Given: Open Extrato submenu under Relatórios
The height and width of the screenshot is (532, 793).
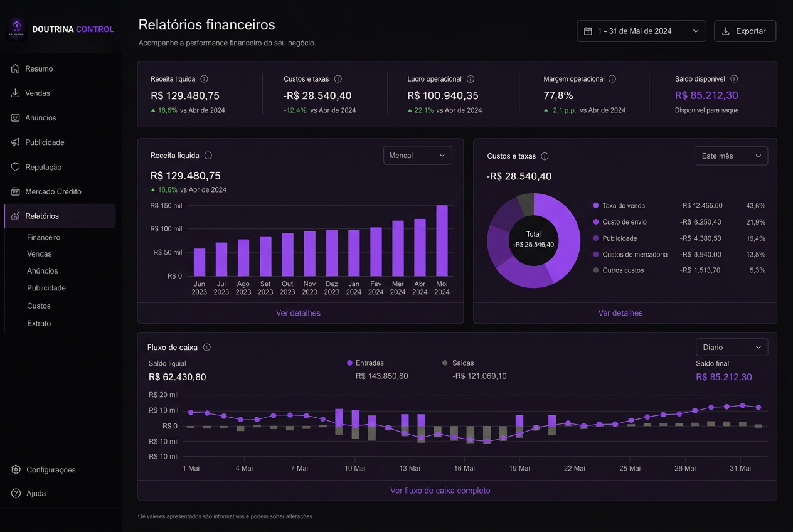Looking at the screenshot, I should coord(39,323).
